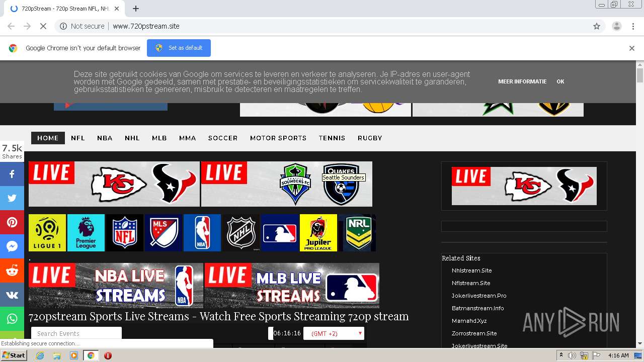Viewport: 644px width, 362px height.
Task: Click the 4:16 AM system clock
Action: click(x=618, y=355)
